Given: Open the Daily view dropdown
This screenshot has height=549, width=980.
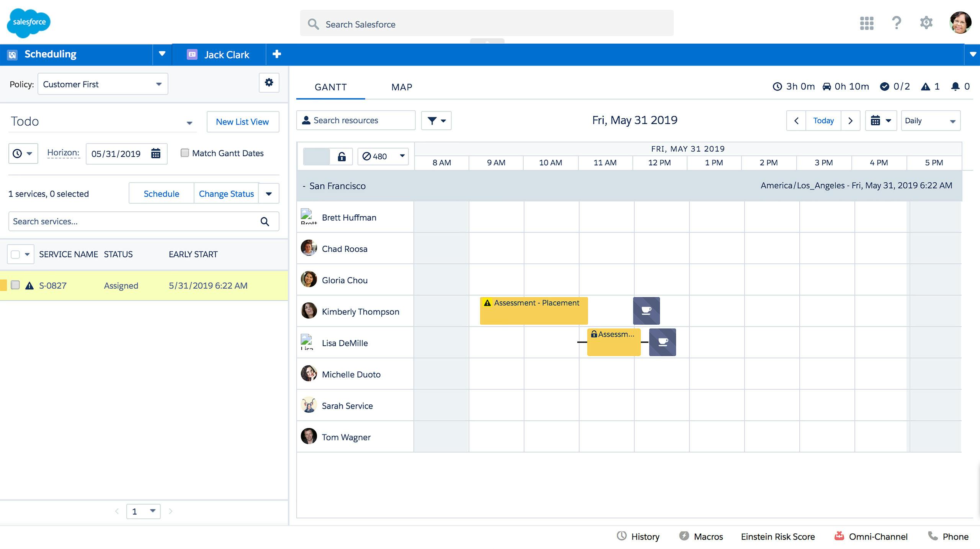Looking at the screenshot, I should (x=930, y=121).
